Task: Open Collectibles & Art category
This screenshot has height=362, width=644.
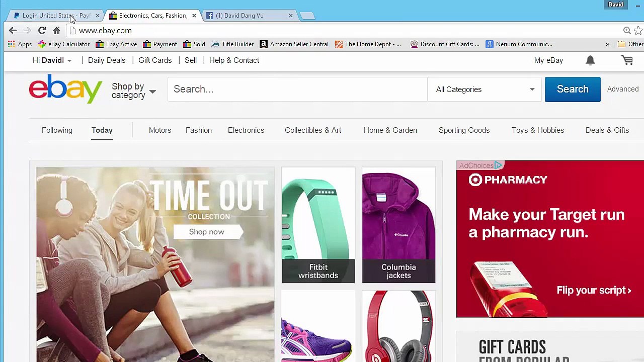Action: click(313, 130)
